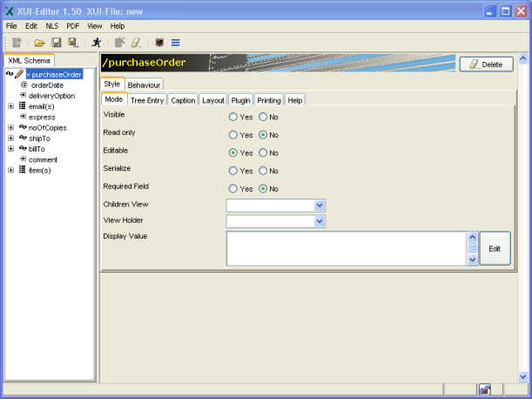Switch to the Behaviour tab
Viewport: 532px width, 399px height.
(x=145, y=85)
